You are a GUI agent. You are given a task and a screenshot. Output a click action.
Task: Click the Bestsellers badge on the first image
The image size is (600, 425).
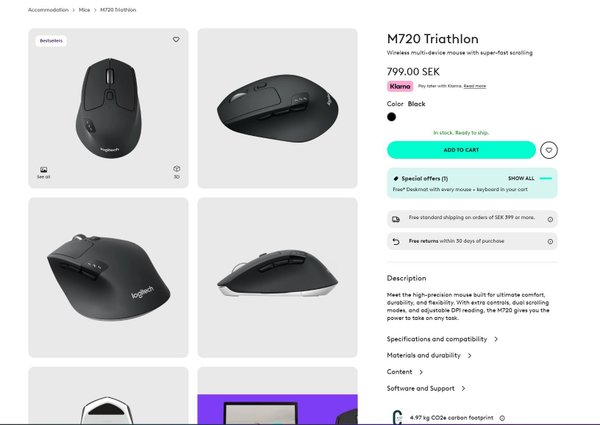[51, 41]
